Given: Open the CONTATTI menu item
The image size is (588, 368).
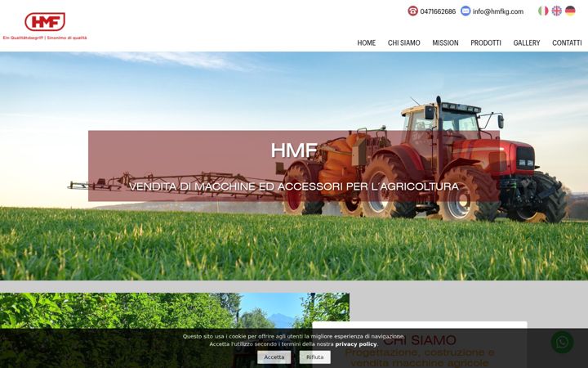Looking at the screenshot, I should click(567, 43).
